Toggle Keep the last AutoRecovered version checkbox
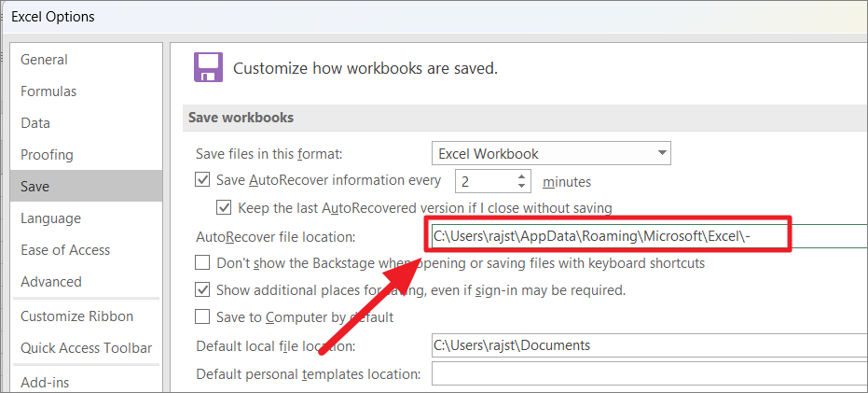Viewport: 868px width, 393px height. [x=224, y=208]
